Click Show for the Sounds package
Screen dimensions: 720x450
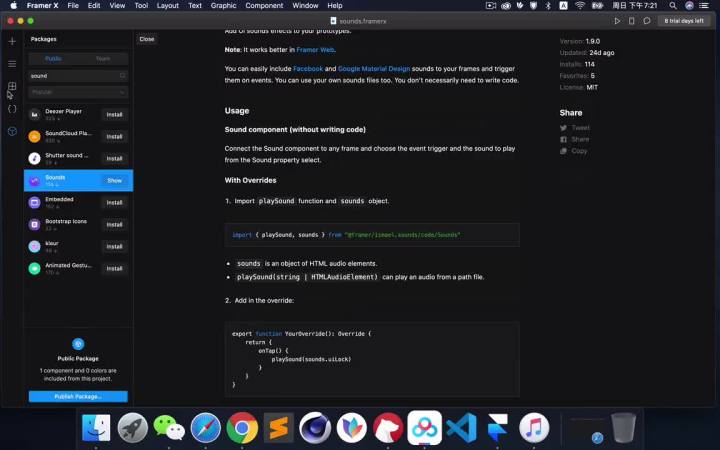pyautogui.click(x=114, y=180)
